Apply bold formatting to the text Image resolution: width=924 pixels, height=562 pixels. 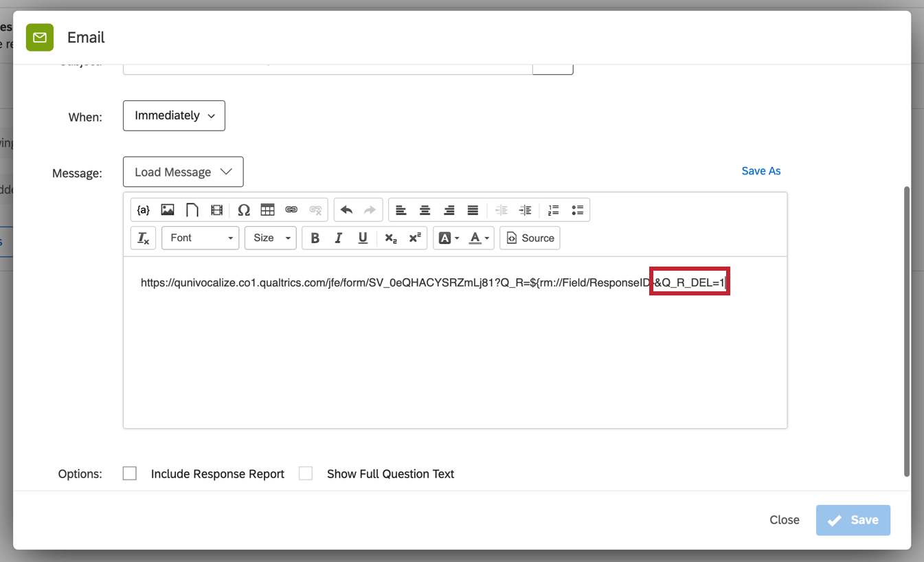(315, 238)
